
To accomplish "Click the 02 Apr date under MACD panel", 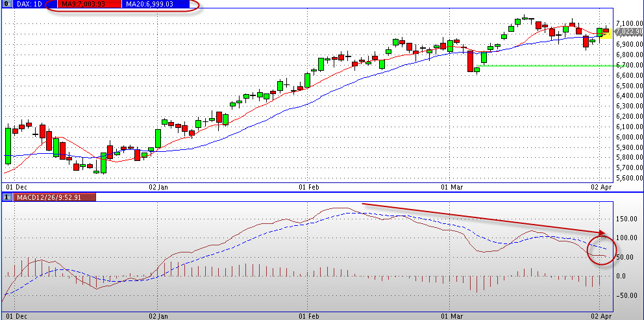I will (x=601, y=316).
